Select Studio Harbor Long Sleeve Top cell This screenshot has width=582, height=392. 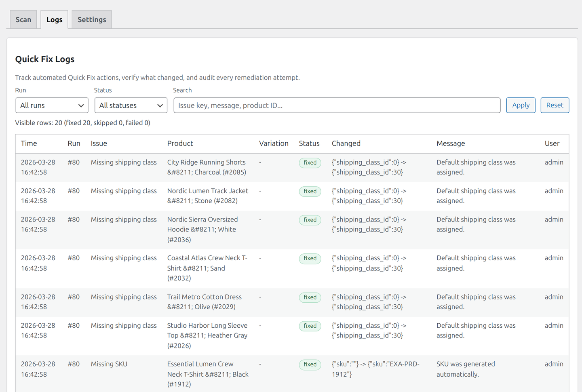(x=207, y=335)
